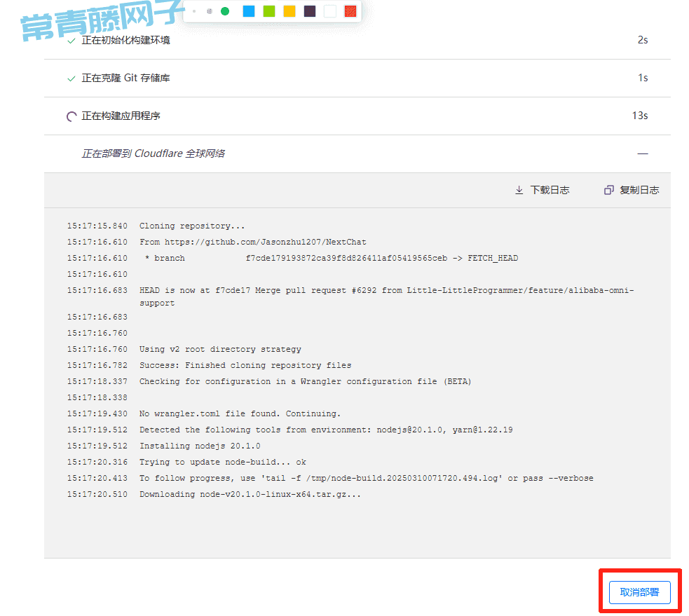Screen dimensions: 689x616
Task: Click 'No wrangler.toml file found' log line
Action: 240,414
